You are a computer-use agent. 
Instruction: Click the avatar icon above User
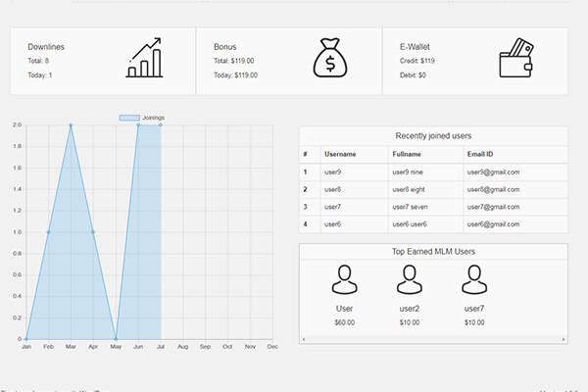344,280
